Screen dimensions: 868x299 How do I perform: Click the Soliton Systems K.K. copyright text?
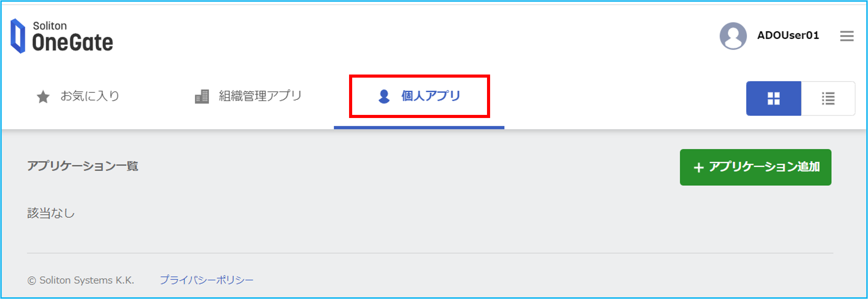pos(81,280)
